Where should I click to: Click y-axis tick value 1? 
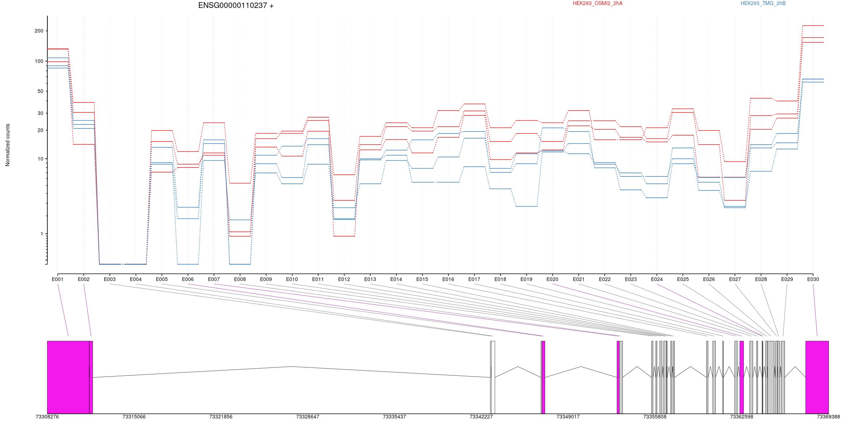coord(42,234)
